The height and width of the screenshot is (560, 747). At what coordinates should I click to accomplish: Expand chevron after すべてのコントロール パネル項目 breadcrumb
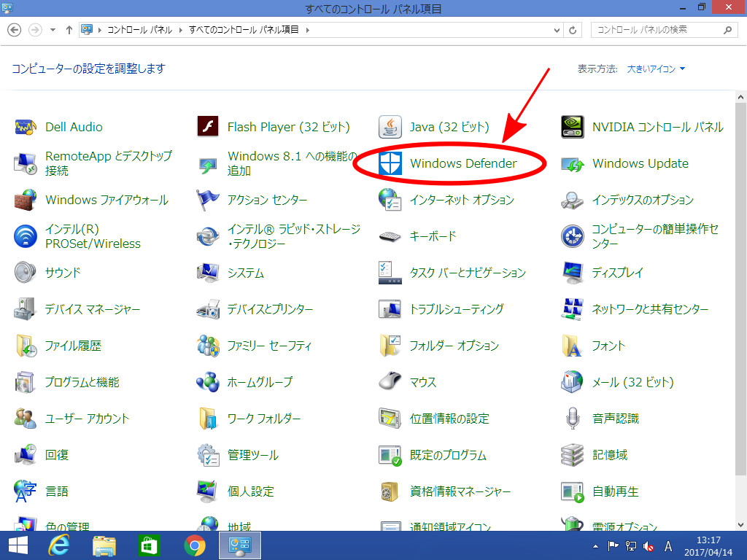point(307,30)
